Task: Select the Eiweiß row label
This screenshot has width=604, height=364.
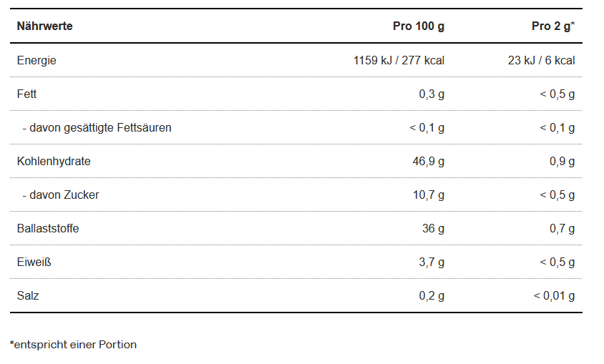Action: 34,262
